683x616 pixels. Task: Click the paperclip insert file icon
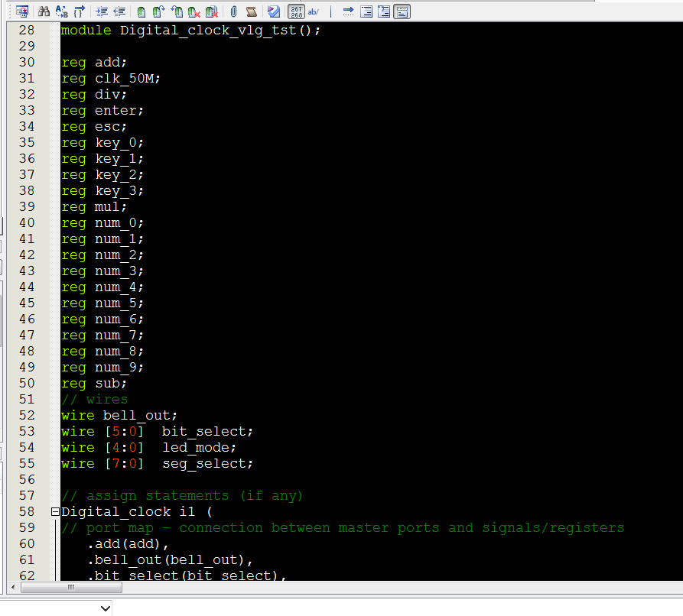pos(233,11)
